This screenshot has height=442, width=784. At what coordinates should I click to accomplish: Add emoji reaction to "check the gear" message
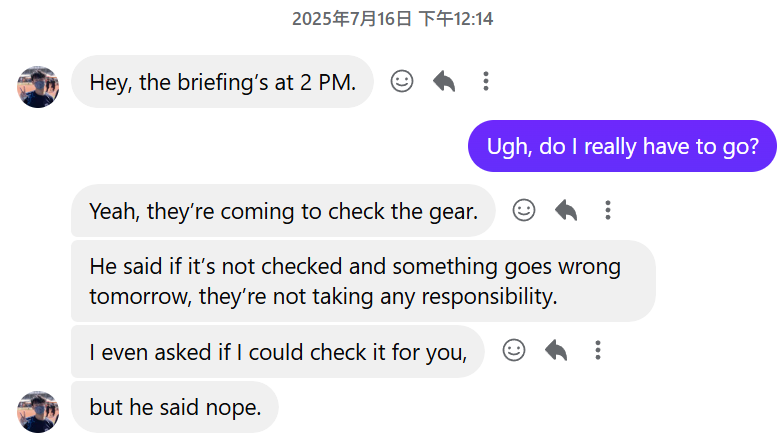coord(524,210)
